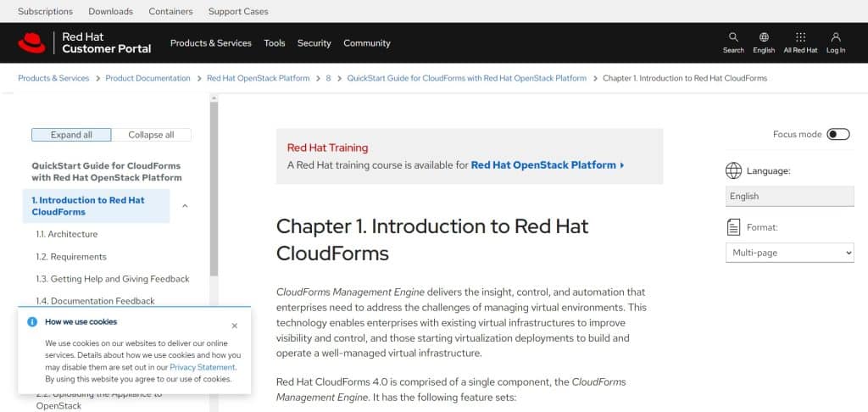Click current page breadcrumb Chapter 1
Image resolution: width=868 pixels, height=412 pixels.
[x=685, y=78]
